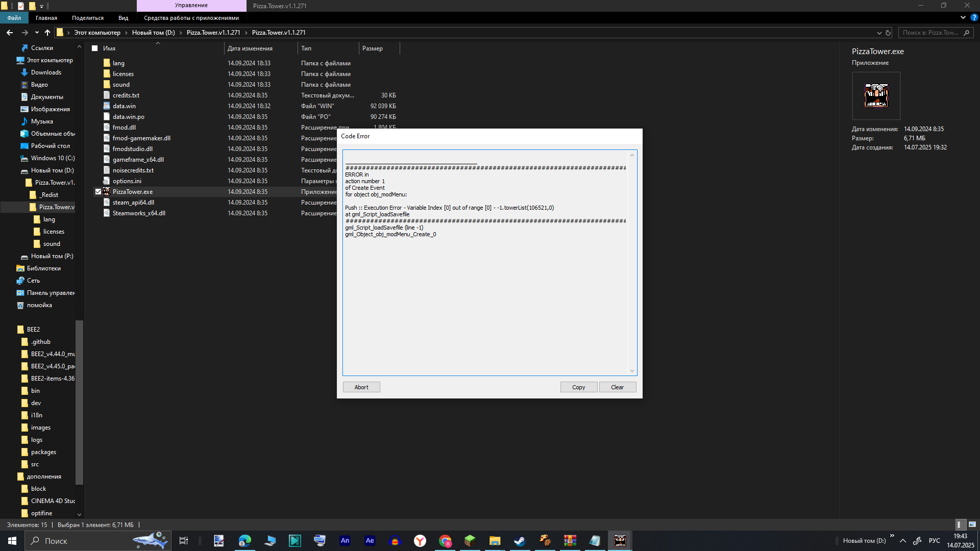This screenshot has width=980, height=551.
Task: Open the address bar history dropdown
Action: coord(879,33)
